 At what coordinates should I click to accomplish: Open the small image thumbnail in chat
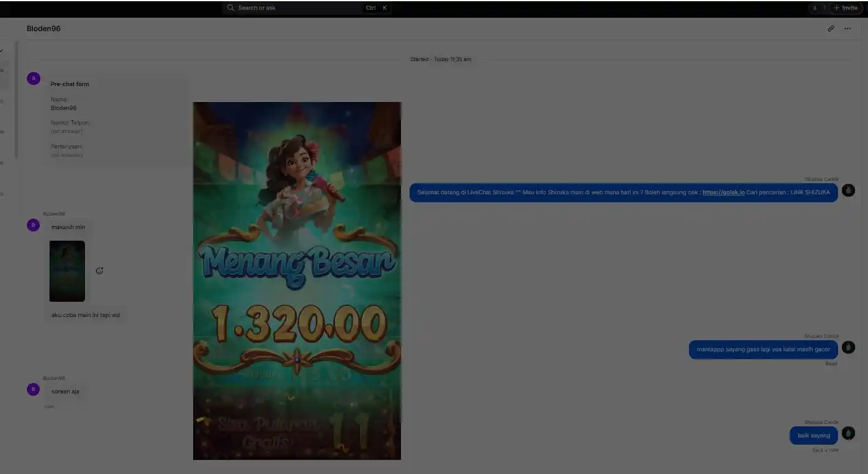pos(67,271)
